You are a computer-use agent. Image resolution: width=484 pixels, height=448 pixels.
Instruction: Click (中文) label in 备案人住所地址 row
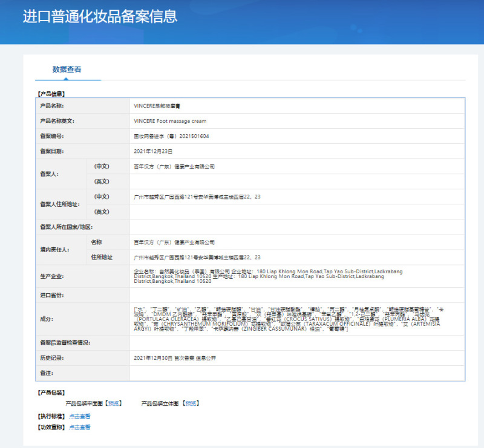(102, 196)
